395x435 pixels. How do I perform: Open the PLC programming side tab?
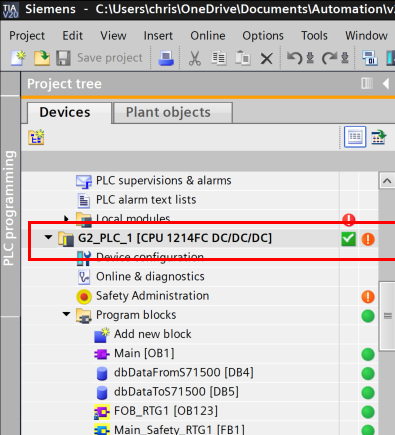pyautogui.click(x=10, y=207)
